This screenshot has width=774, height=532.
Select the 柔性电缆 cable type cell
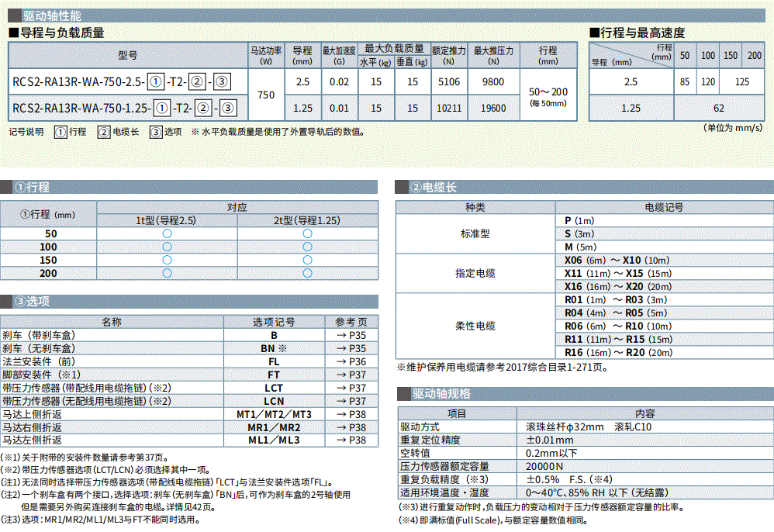475,326
